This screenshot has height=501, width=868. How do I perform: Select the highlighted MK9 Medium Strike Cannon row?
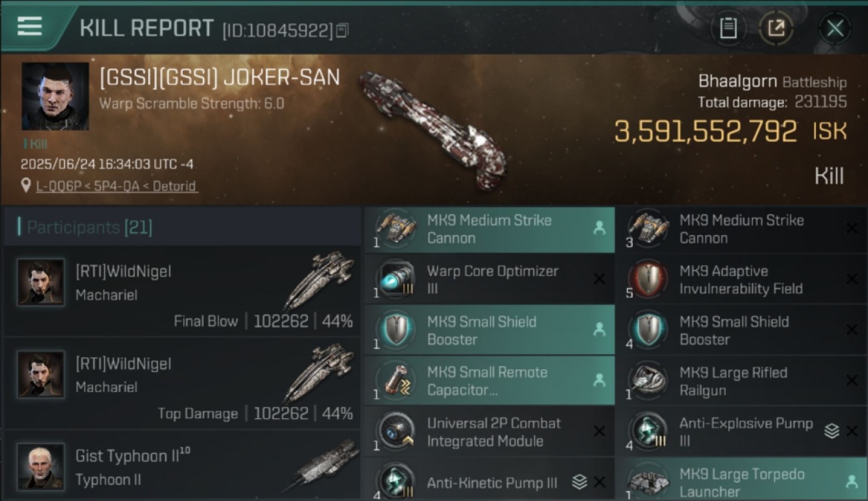489,228
